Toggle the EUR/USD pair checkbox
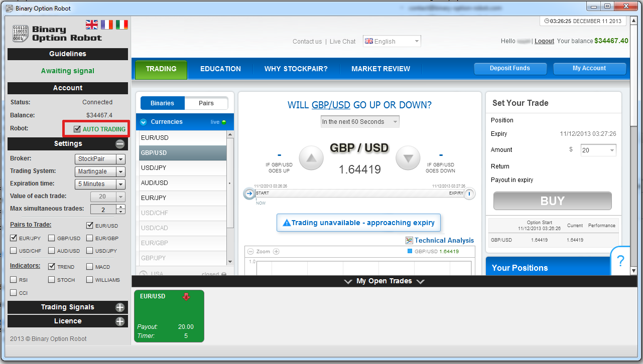 (x=90, y=226)
